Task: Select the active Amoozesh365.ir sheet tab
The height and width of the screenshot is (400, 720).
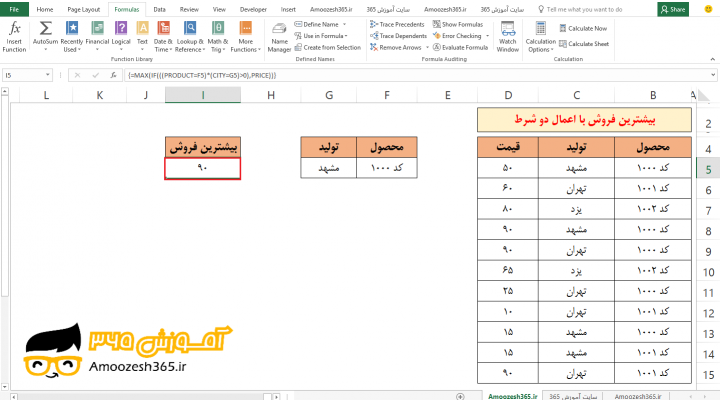Action: [512, 396]
